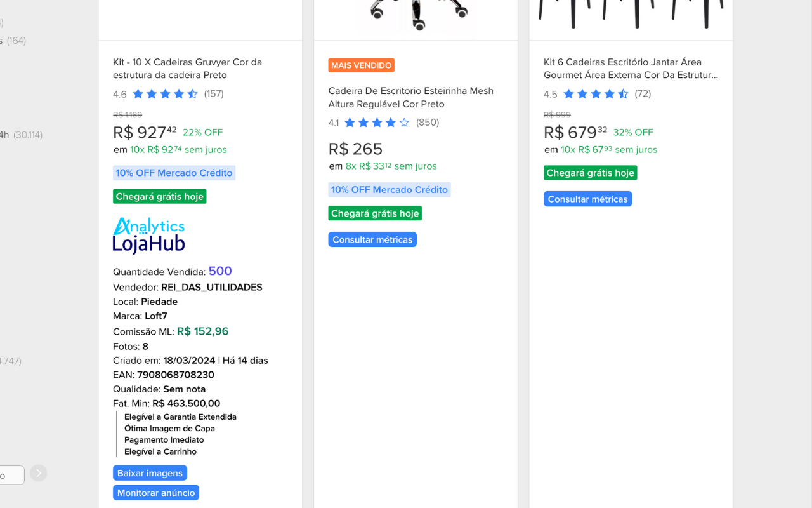The height and width of the screenshot is (508, 812).
Task: Open Consultar métricas for Kit 6 Cadeiras
Action: 587,199
